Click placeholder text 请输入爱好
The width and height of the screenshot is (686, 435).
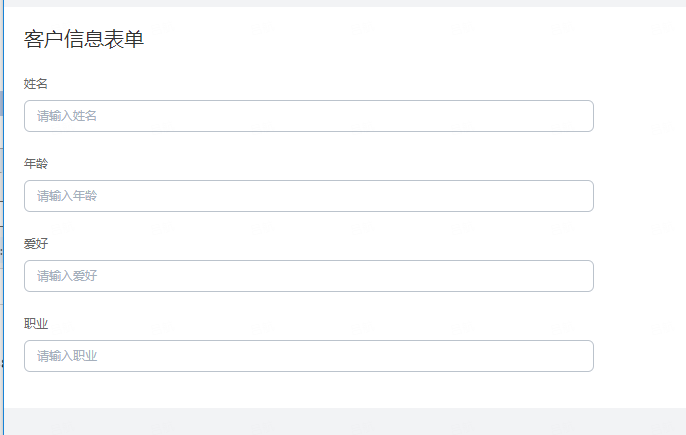click(66, 276)
